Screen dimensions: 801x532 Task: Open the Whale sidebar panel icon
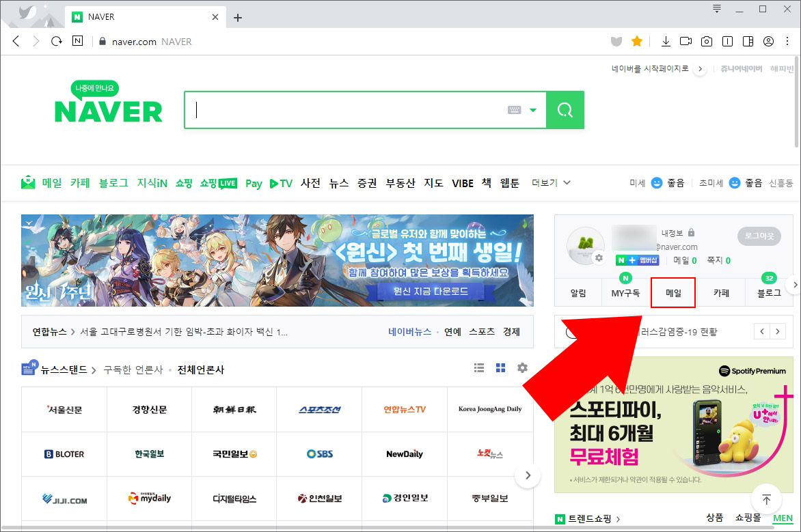click(748, 41)
